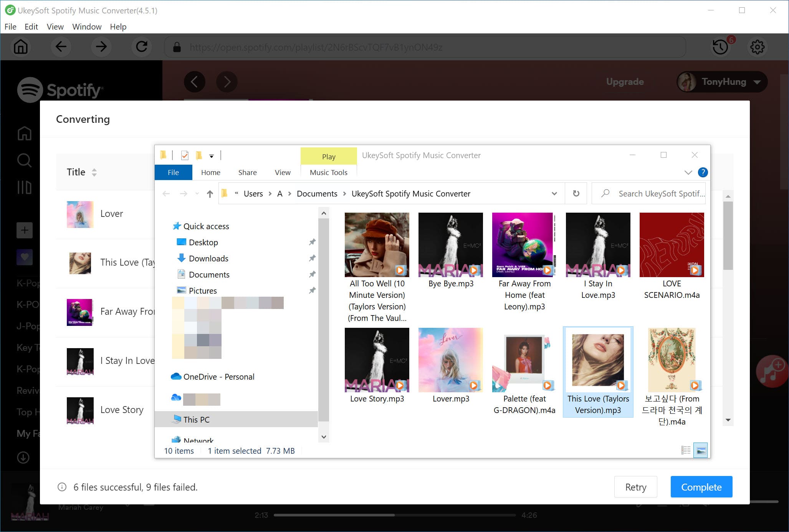Click the Share tab in File Explorer ribbon
The image size is (789, 532).
[246, 172]
